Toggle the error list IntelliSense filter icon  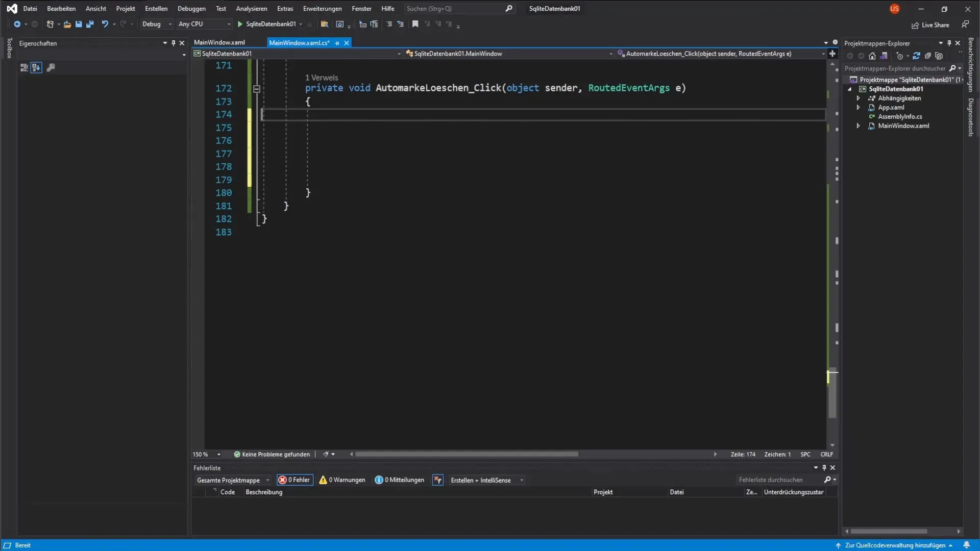pyautogui.click(x=438, y=480)
